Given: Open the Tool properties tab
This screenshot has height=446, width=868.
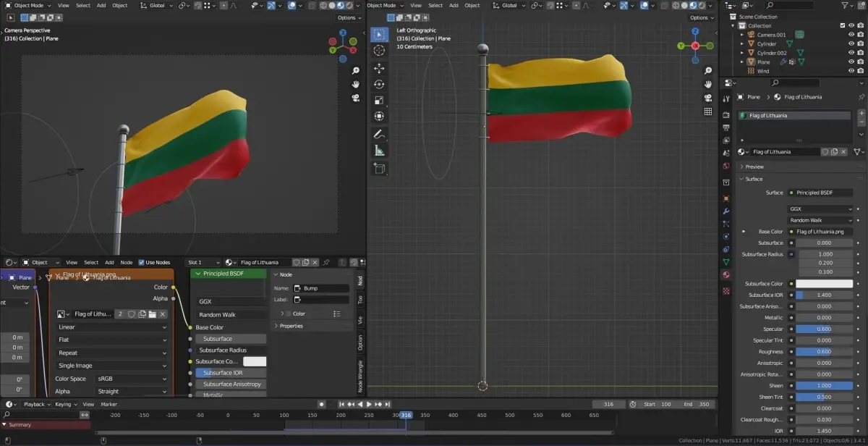Looking at the screenshot, I should pos(726,98).
